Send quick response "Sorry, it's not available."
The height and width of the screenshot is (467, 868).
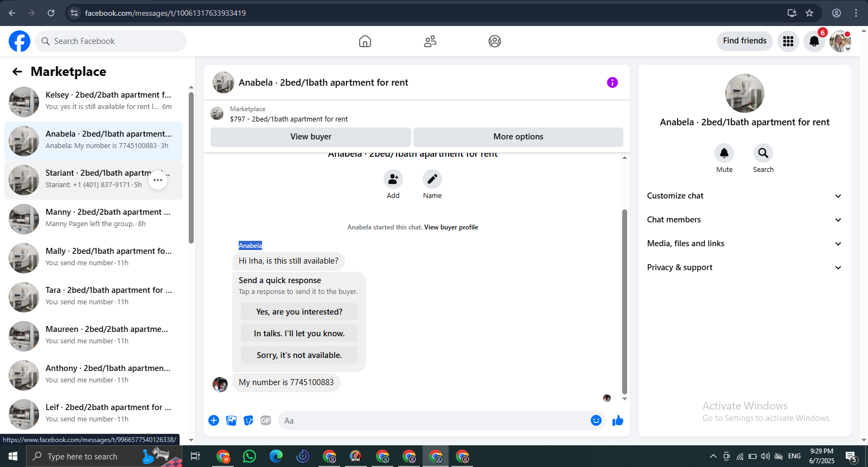[299, 355]
